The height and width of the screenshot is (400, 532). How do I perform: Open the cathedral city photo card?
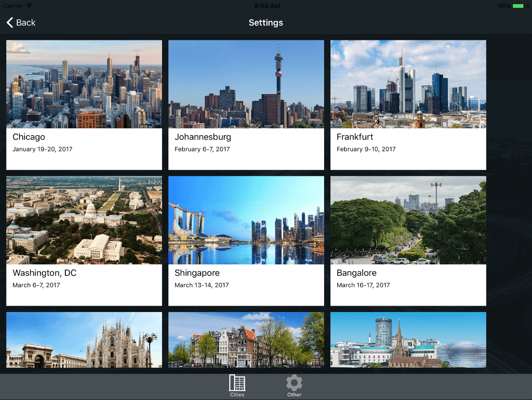(x=84, y=340)
